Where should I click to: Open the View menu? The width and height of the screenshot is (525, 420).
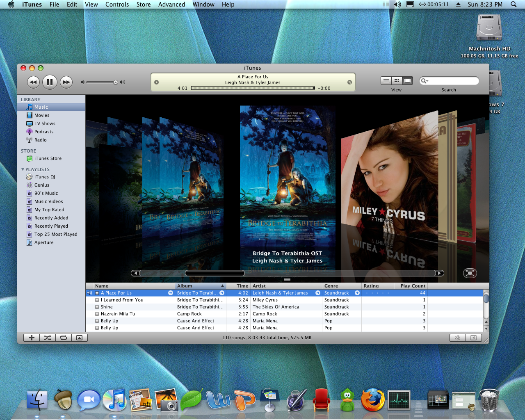click(91, 5)
